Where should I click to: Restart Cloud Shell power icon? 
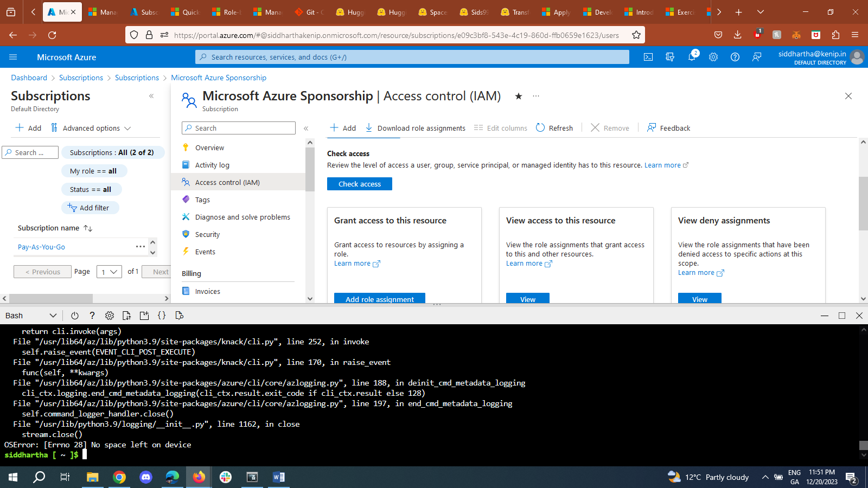click(x=75, y=316)
